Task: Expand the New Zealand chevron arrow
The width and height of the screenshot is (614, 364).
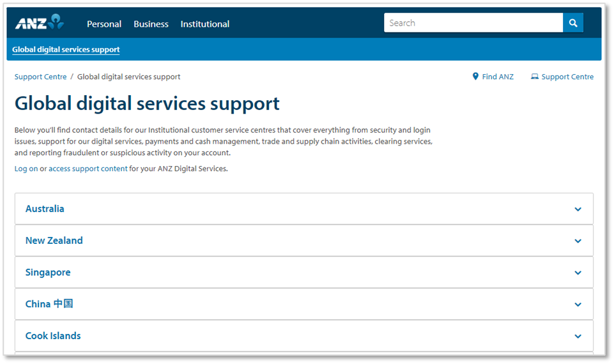Action: point(578,241)
